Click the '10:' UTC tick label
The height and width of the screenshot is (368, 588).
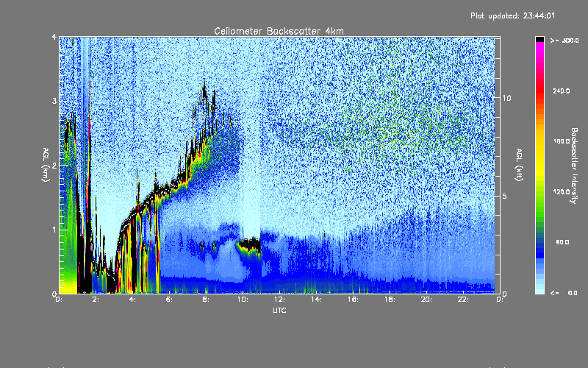tap(243, 300)
